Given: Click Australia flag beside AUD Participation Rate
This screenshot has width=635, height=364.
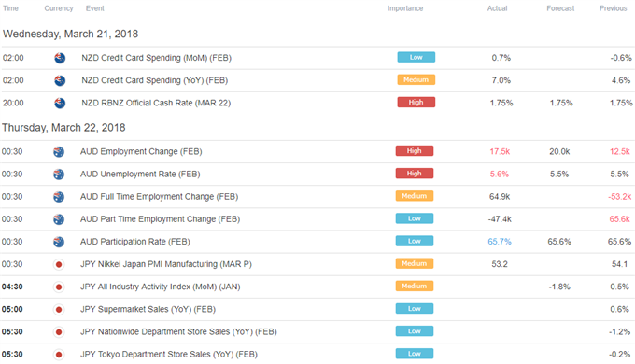Looking at the screenshot, I should (59, 242).
